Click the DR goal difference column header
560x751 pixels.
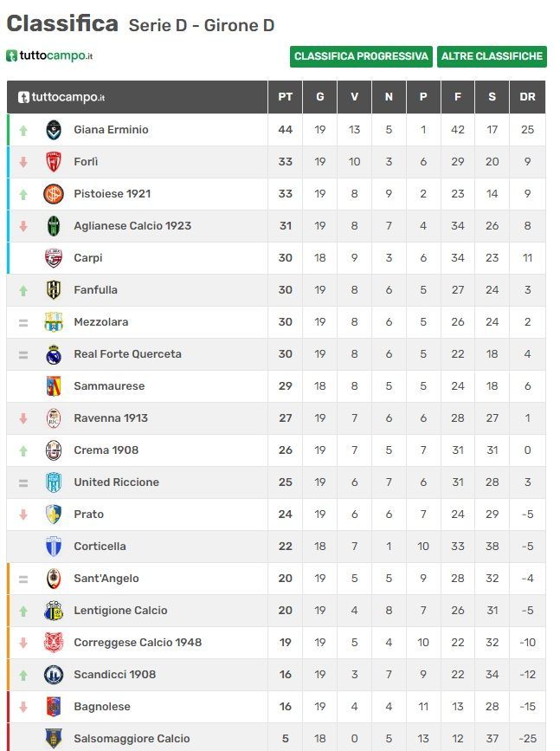[x=527, y=97]
